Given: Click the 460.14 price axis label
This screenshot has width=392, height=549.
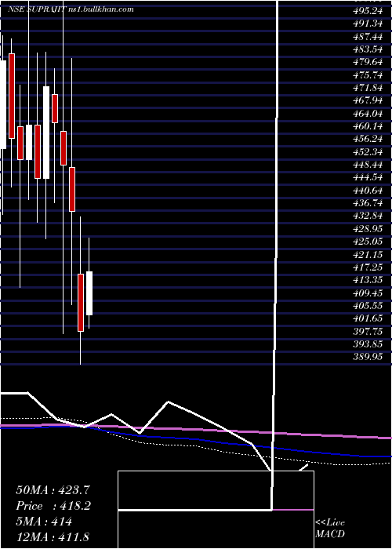Looking at the screenshot, I should pyautogui.click(x=368, y=126).
